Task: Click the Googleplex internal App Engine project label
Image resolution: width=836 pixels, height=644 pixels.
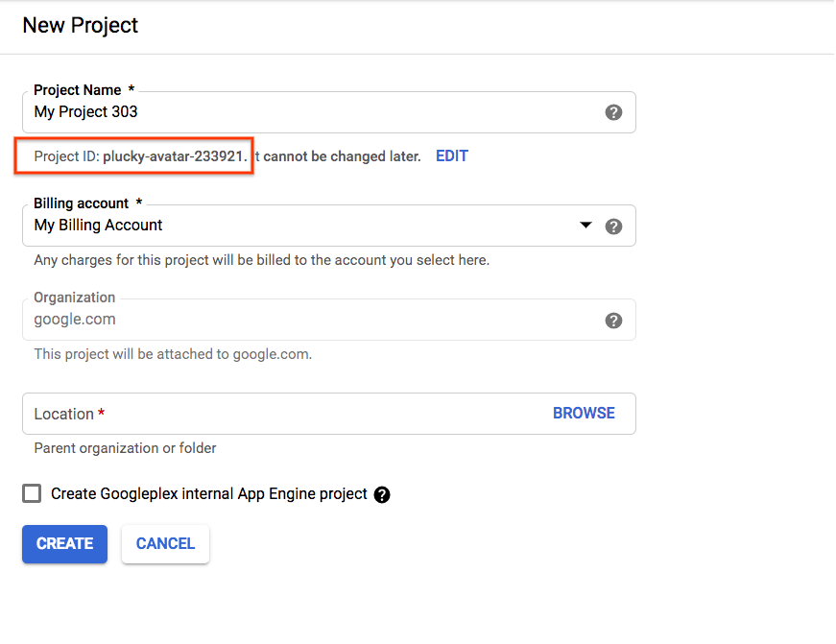Action: point(209,493)
